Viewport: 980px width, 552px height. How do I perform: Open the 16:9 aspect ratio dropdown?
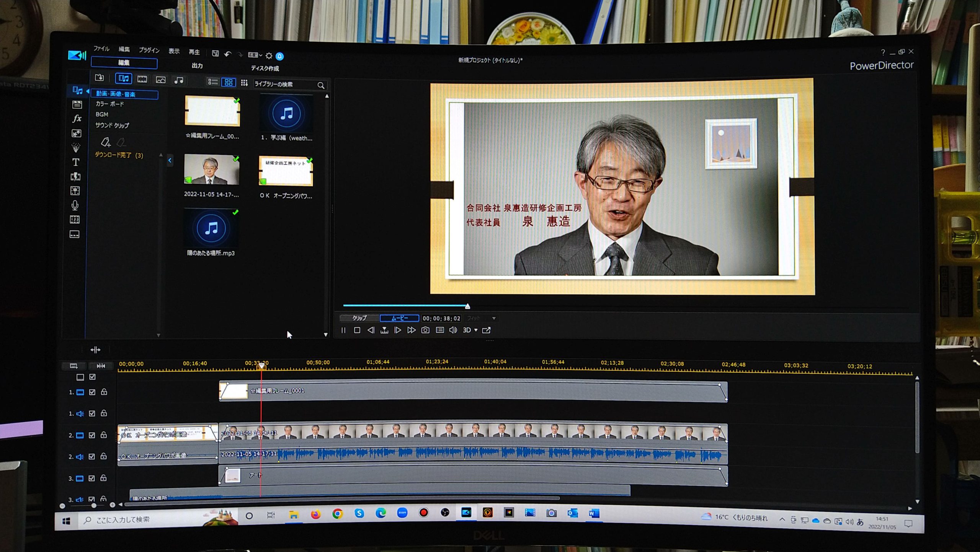[x=255, y=55]
